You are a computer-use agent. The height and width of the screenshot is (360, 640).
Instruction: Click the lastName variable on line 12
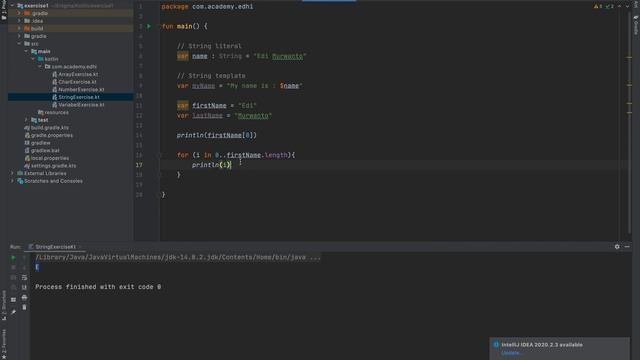coord(207,116)
